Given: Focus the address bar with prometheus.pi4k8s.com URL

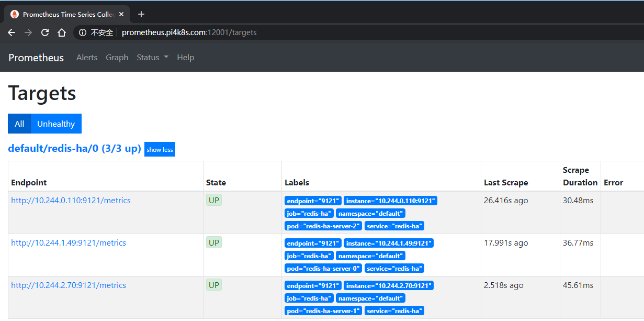Looking at the screenshot, I should point(189,32).
